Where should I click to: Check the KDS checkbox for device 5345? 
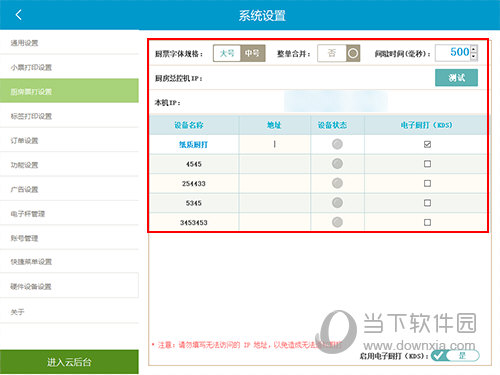pos(427,203)
